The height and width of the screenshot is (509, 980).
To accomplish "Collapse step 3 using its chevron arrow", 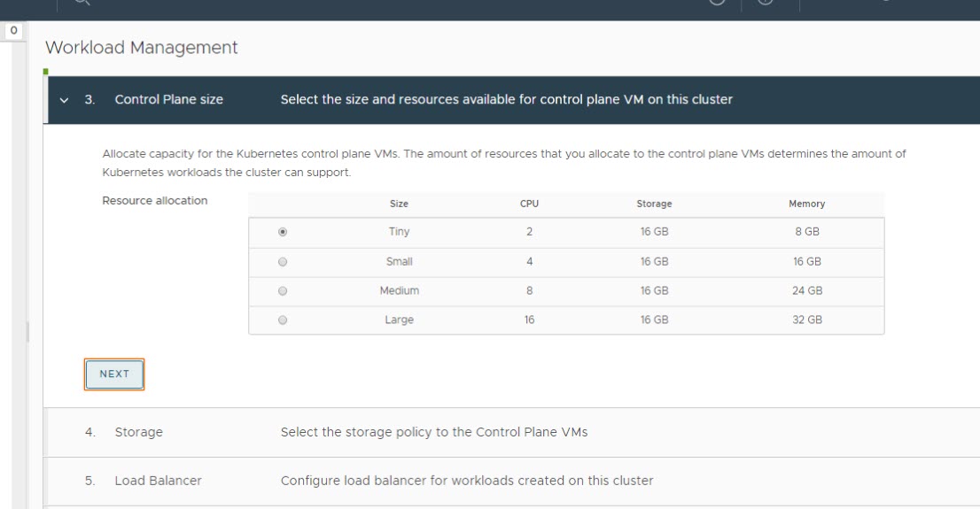I will 64,100.
